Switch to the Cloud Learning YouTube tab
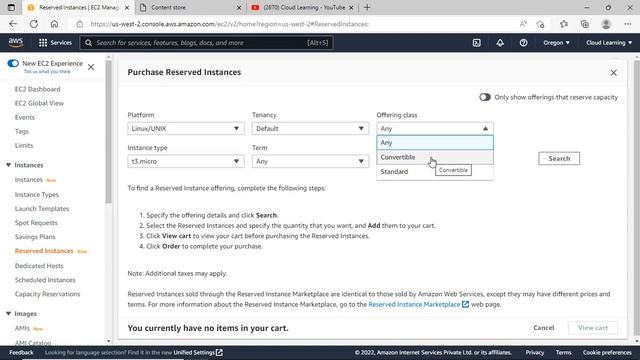This screenshot has width=640, height=360. click(302, 7)
